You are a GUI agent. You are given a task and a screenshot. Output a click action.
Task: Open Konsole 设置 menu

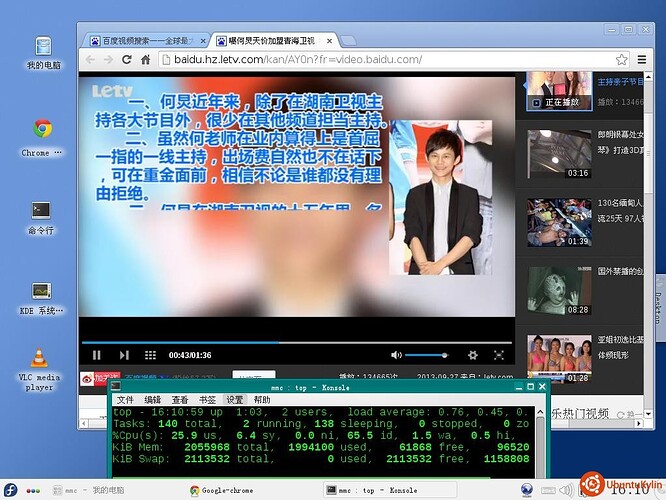click(x=234, y=400)
